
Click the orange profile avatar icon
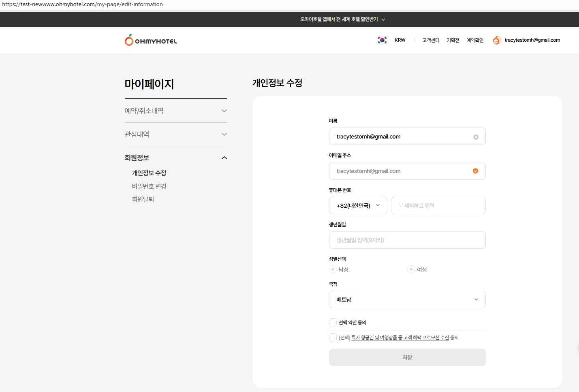coord(496,40)
